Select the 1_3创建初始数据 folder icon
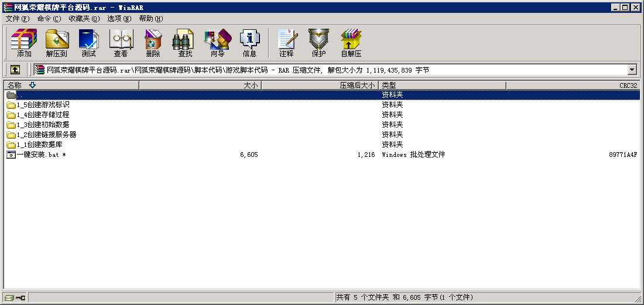The width and height of the screenshot is (644, 305). tap(11, 125)
